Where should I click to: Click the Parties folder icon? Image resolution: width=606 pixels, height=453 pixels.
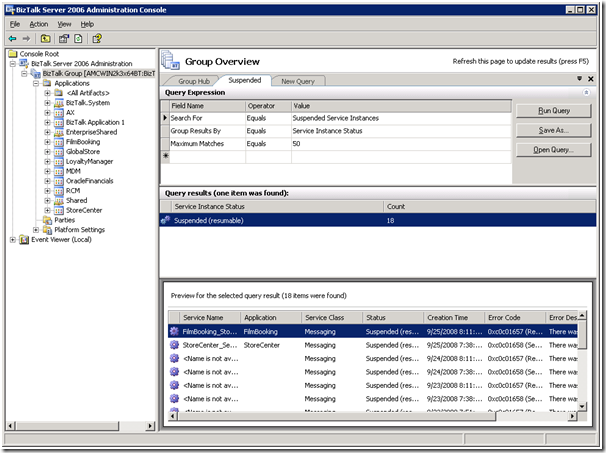point(48,220)
